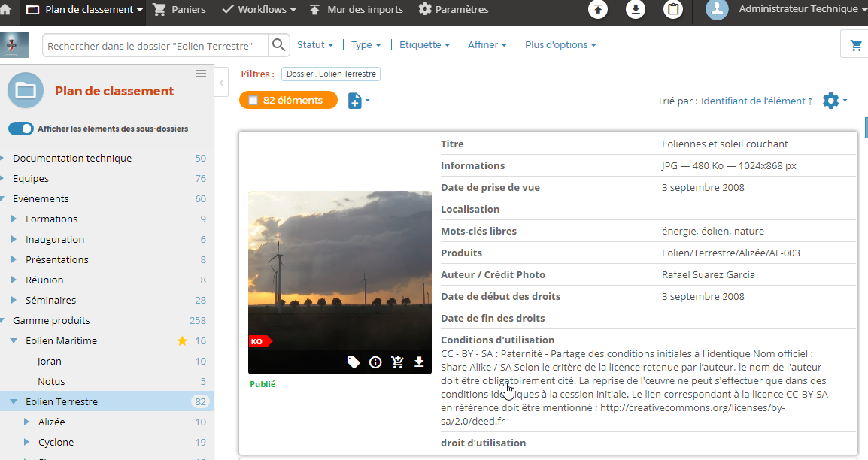Select the Joran subfolder
This screenshot has width=868, height=460.
point(50,361)
